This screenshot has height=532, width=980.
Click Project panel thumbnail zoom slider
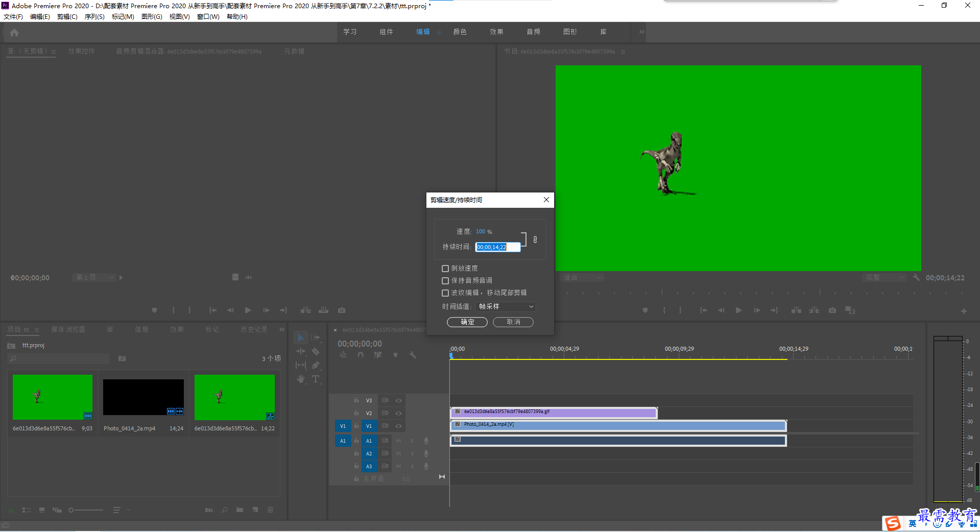click(x=86, y=510)
